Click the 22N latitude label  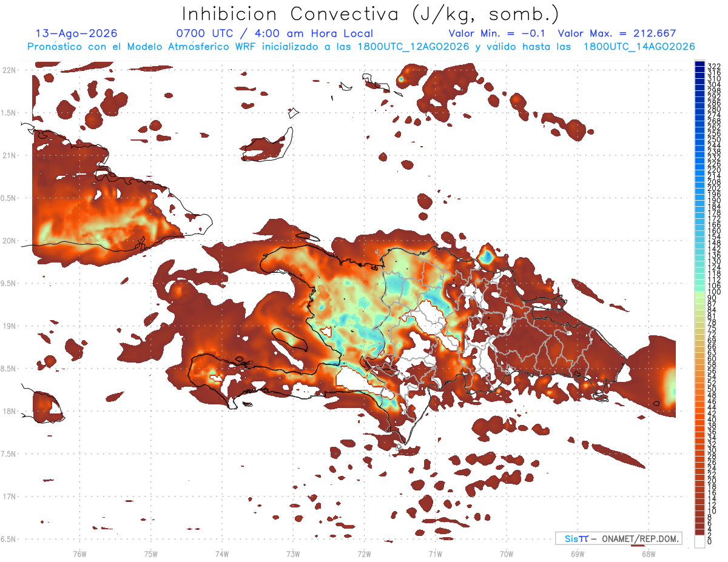(x=9, y=70)
